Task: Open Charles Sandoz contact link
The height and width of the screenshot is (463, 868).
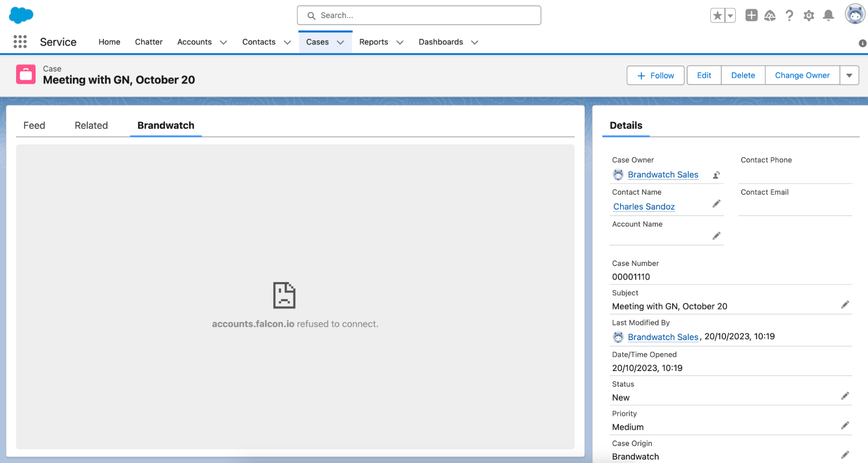Action: tap(644, 207)
